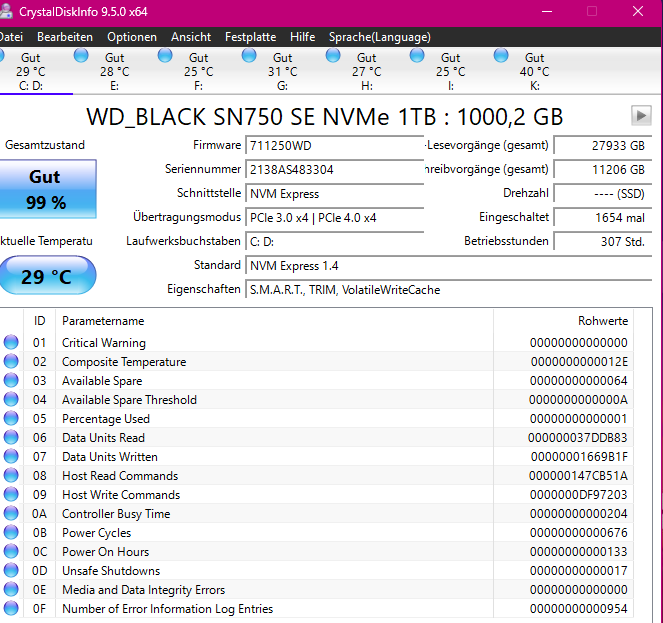Click the Rohwerte column header

click(x=563, y=321)
